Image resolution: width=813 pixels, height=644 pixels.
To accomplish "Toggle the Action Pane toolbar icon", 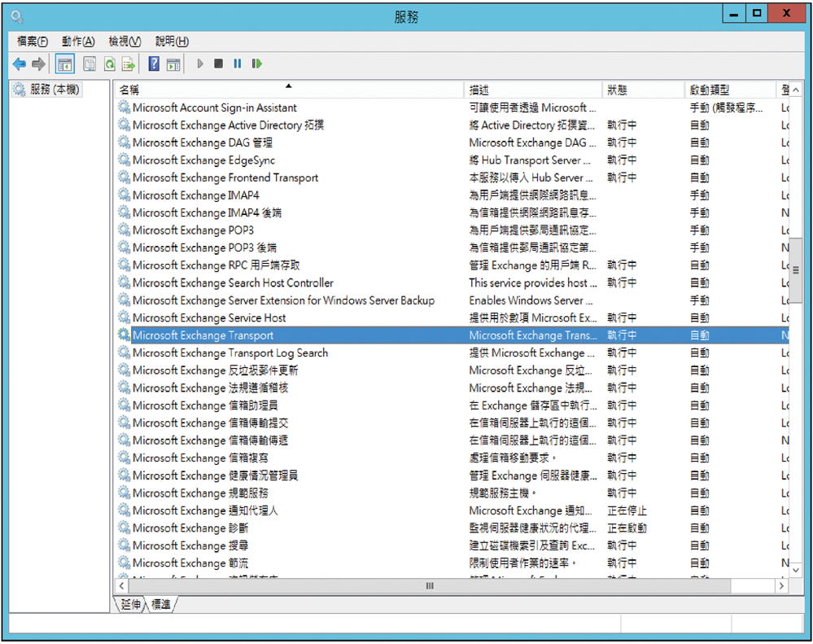I will [x=173, y=64].
